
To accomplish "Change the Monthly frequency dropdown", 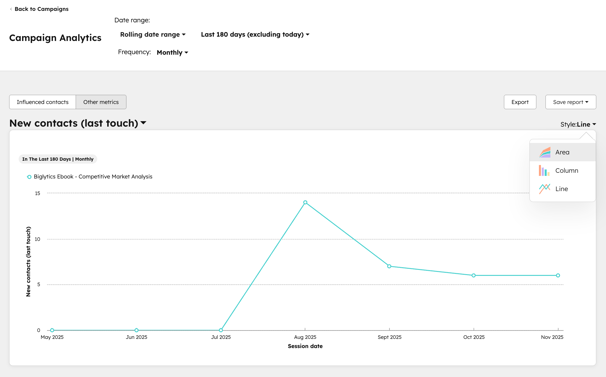I will [172, 53].
